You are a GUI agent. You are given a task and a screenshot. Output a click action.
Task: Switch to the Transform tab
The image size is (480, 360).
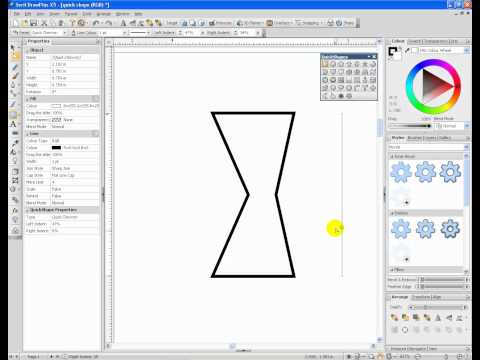421,297
